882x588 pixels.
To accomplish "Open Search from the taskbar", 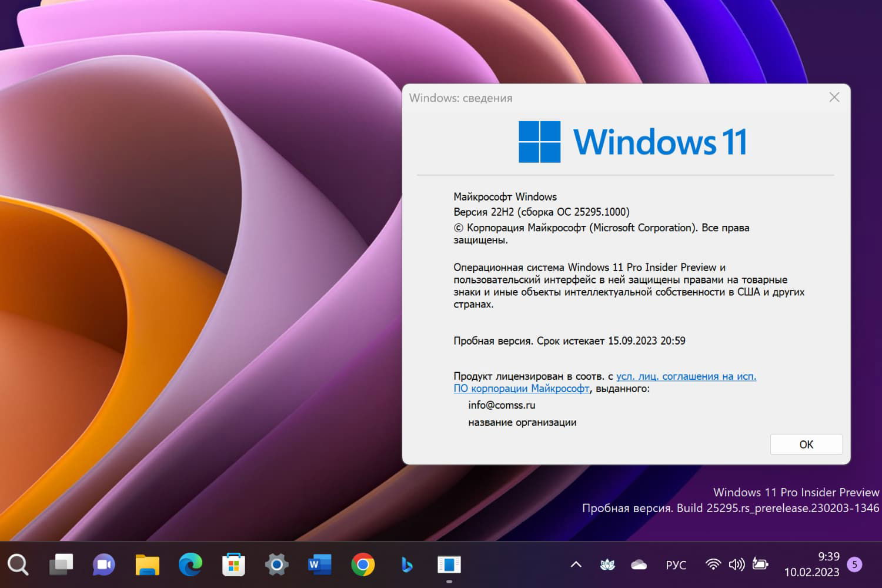I will (x=18, y=564).
